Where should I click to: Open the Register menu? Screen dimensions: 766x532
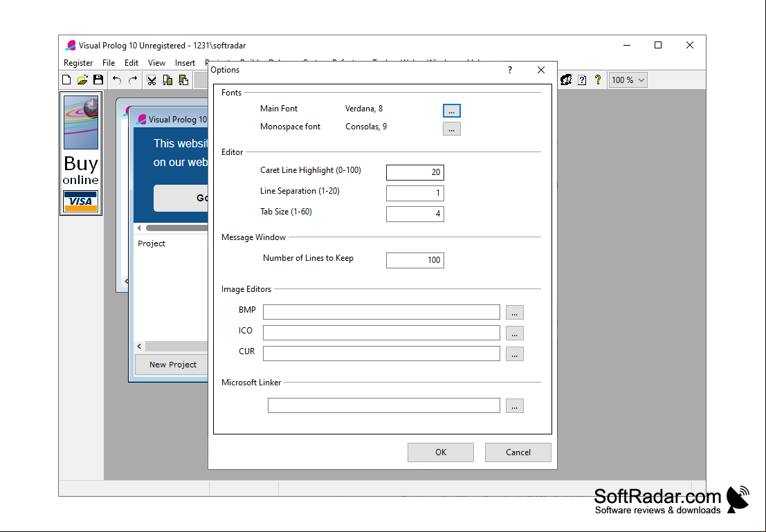tap(78, 62)
